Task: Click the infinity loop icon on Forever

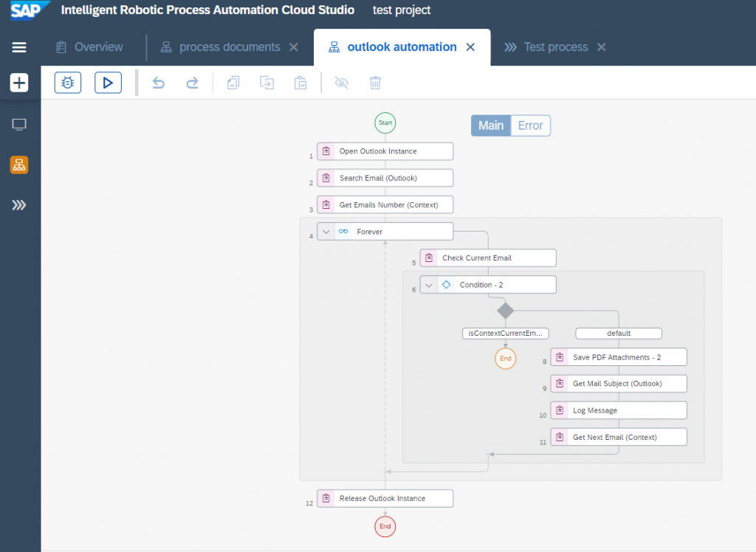Action: [x=343, y=232]
